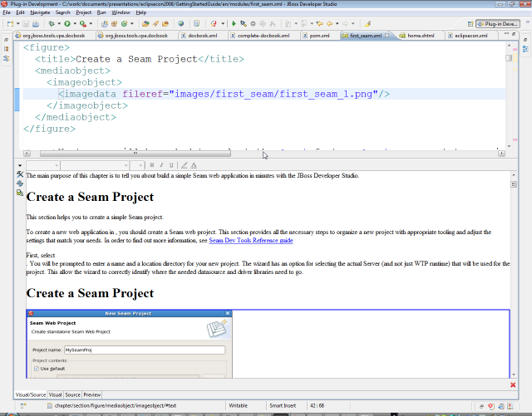Click the text foreground color icon

click(194, 165)
